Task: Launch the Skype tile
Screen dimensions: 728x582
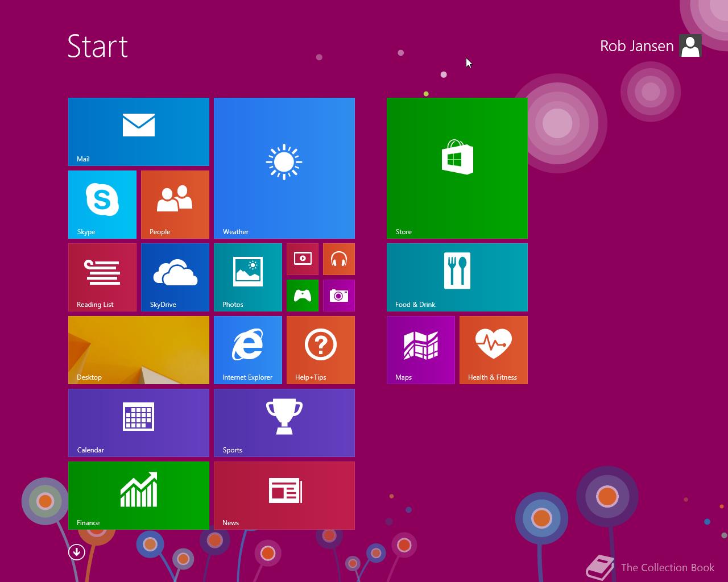Action: tap(102, 205)
